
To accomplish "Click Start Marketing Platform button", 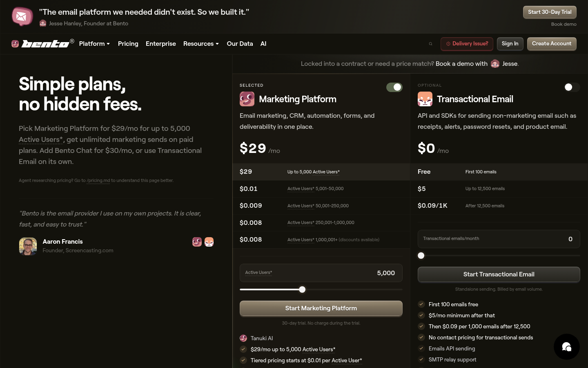I will click(x=321, y=308).
